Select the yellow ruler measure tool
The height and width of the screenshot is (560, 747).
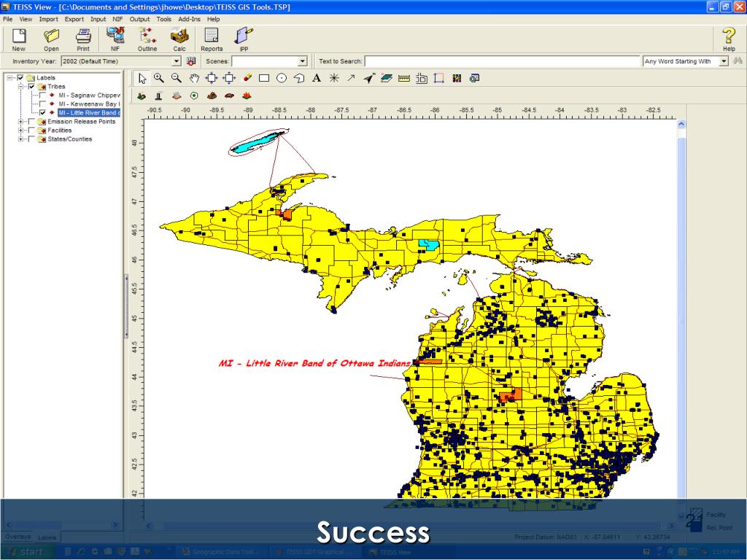[x=404, y=79]
